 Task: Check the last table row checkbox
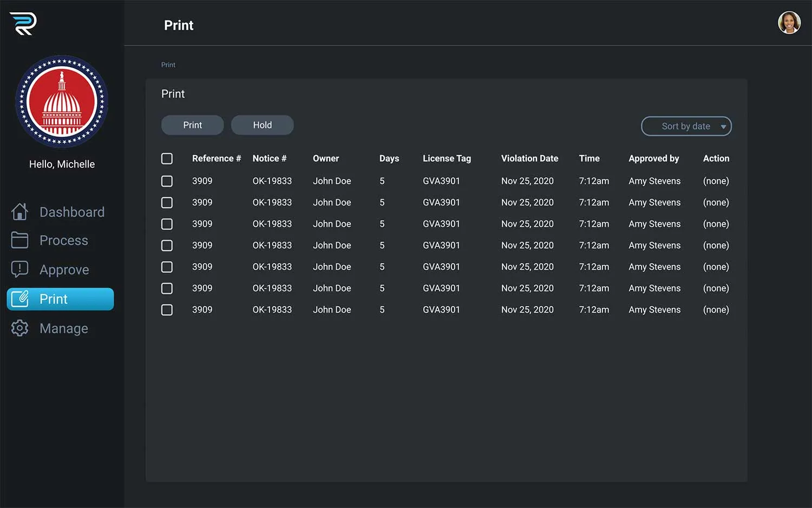[167, 310]
